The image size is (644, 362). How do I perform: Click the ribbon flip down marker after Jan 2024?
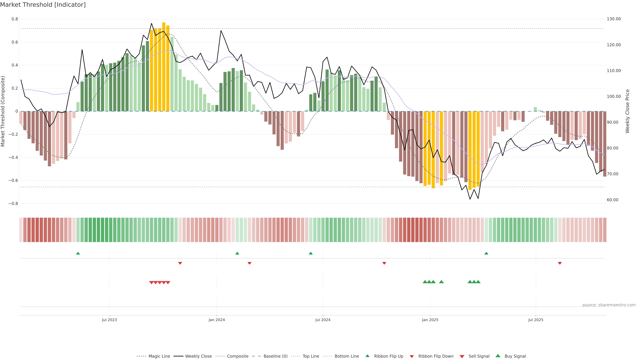[249, 263]
